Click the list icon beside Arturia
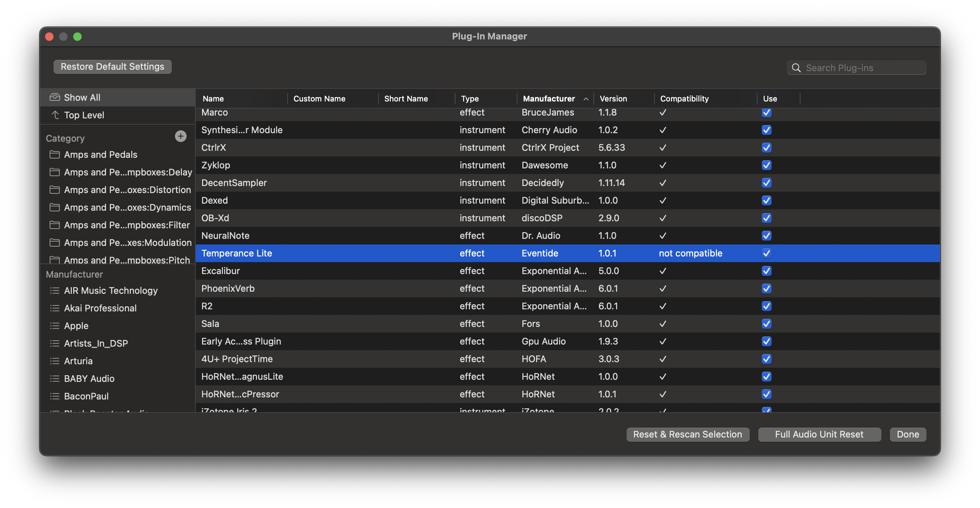Screen dimensions: 980x508 (55, 361)
